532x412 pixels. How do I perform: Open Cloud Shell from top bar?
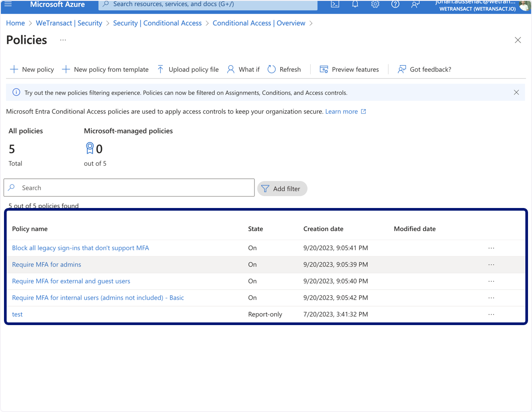coord(335,4)
